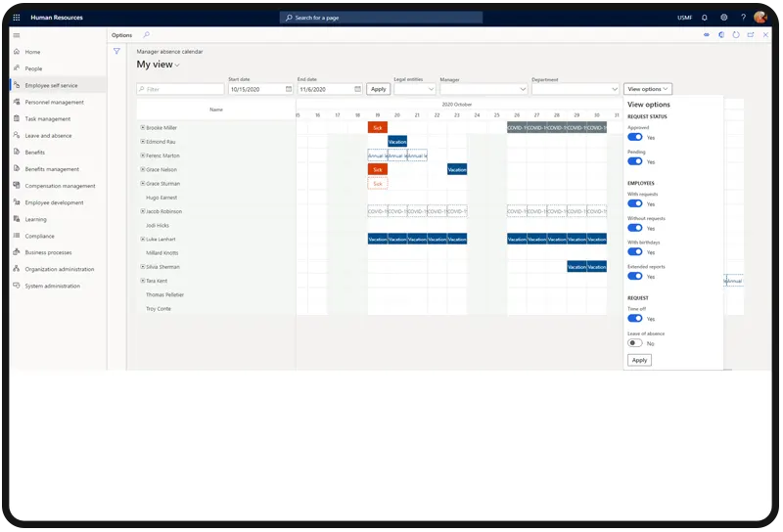The width and height of the screenshot is (783, 532).
Task: Click Apply in the View options panel
Action: point(639,360)
